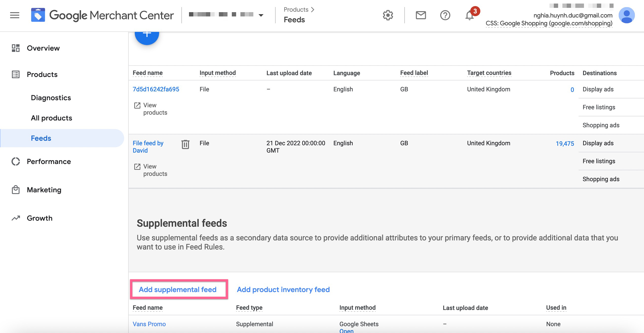
Task: Click the Target countries column header
Action: pos(489,73)
